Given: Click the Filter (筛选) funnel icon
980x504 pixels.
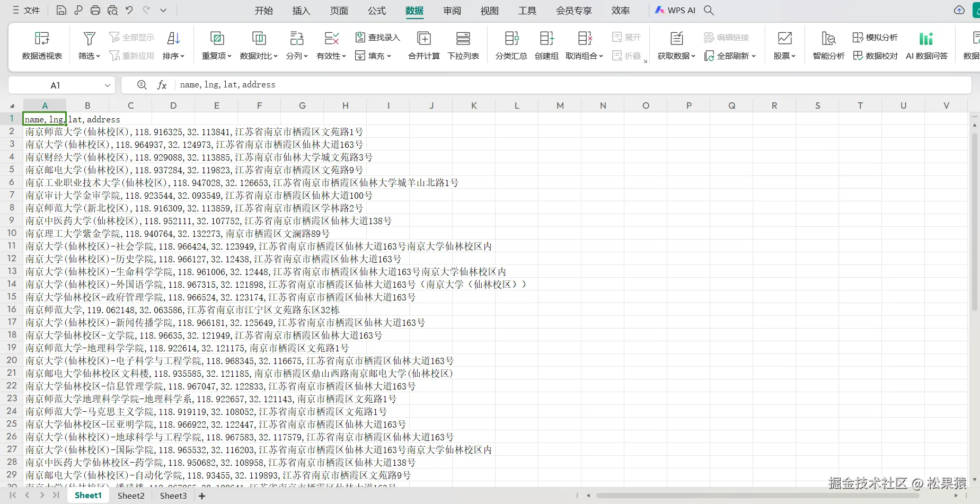Looking at the screenshot, I should [89, 38].
